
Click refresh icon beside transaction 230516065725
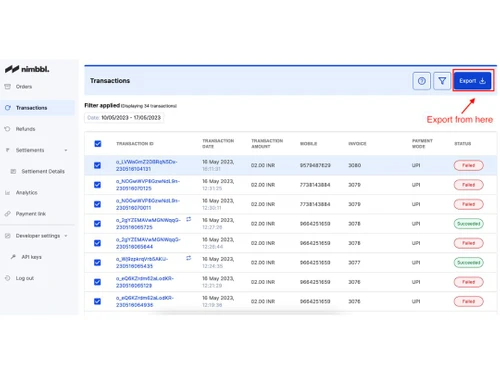click(189, 219)
